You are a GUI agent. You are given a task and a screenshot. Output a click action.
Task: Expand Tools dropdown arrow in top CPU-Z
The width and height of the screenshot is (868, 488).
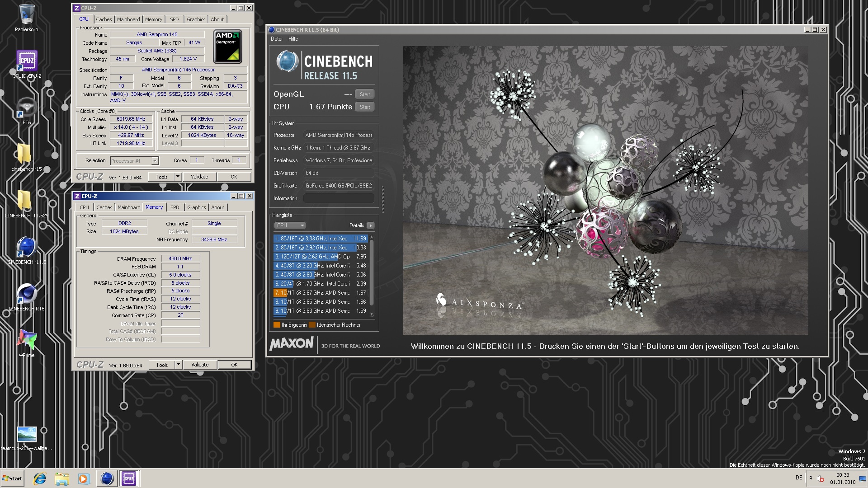pos(178,177)
